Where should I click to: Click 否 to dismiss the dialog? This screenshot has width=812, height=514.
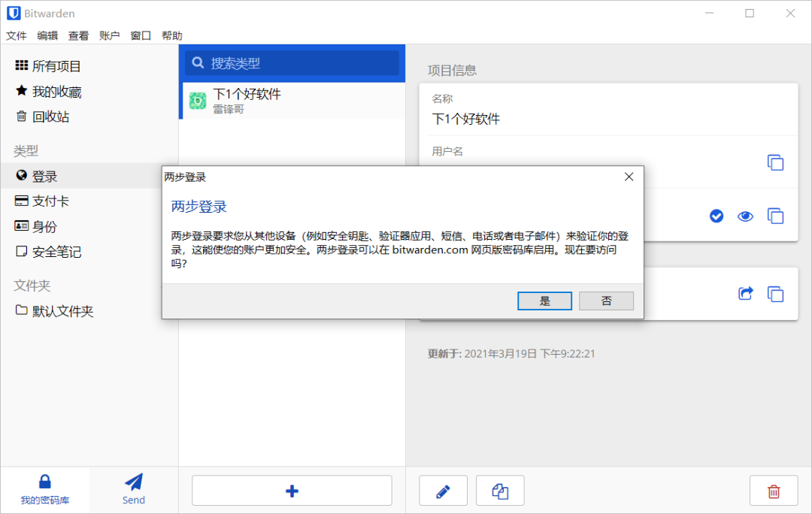click(607, 301)
